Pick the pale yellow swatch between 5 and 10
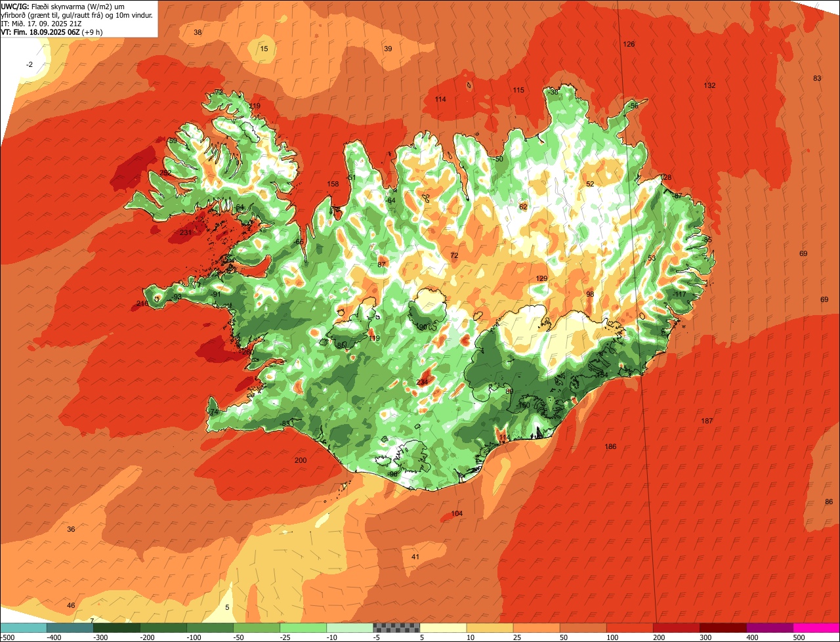840x642 pixels. point(443,628)
